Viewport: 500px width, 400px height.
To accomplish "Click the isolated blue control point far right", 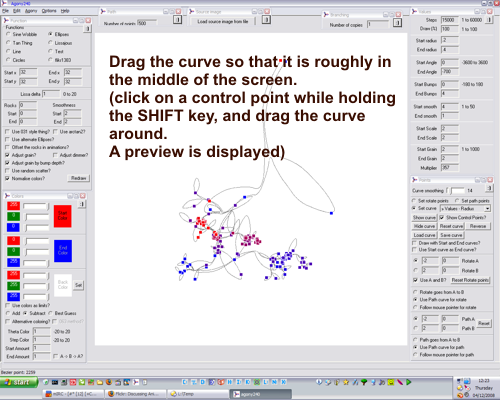I will [331, 213].
